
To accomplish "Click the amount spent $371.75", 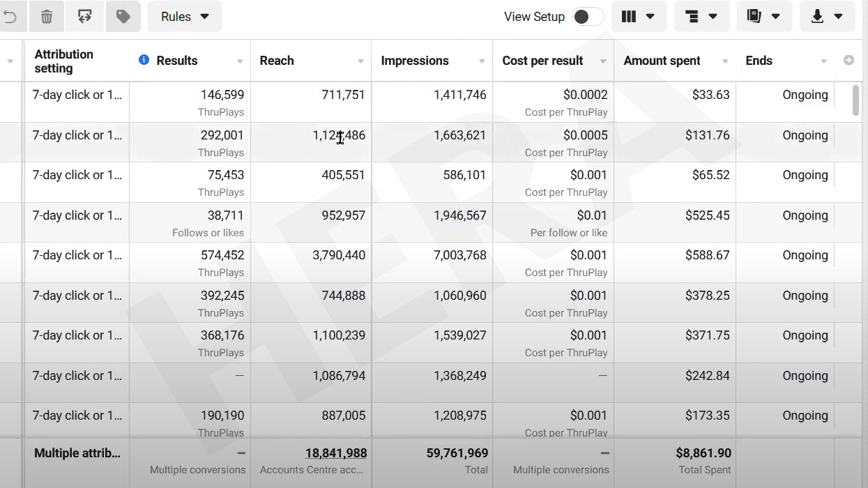I will (707, 335).
